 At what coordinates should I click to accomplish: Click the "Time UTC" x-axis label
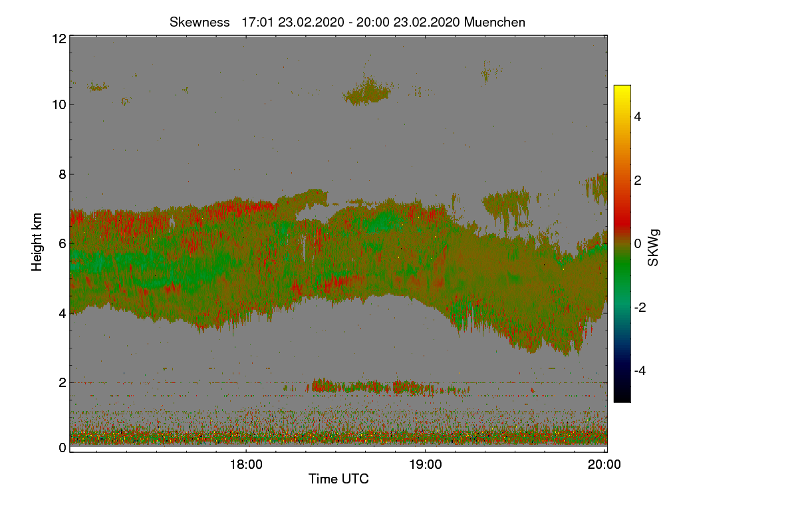point(338,479)
